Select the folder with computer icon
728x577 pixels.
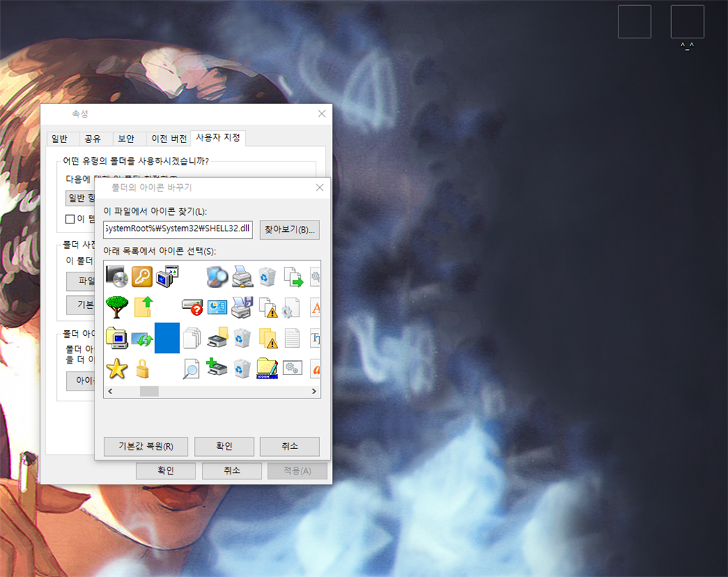[117, 338]
